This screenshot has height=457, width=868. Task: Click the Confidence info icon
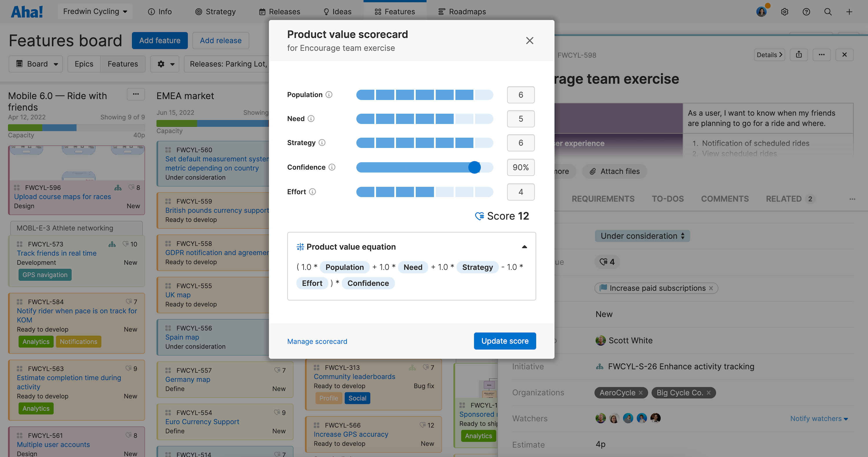point(332,167)
